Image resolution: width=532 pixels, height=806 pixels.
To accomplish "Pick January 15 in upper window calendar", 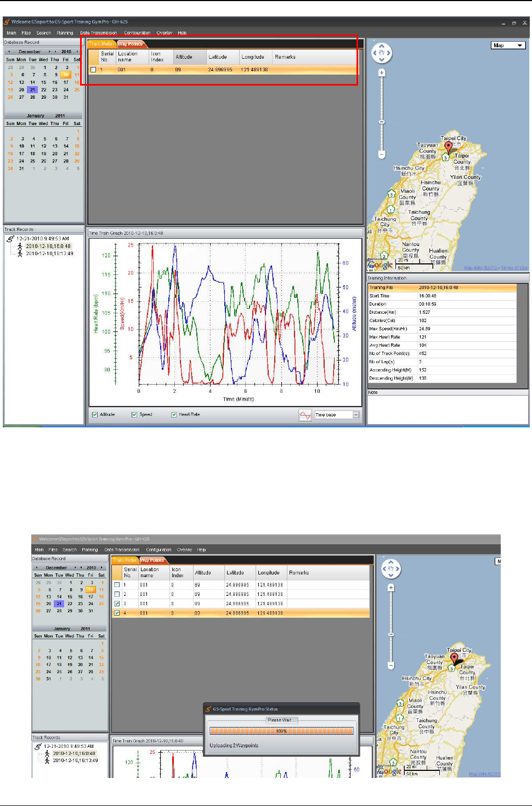I will [77, 146].
